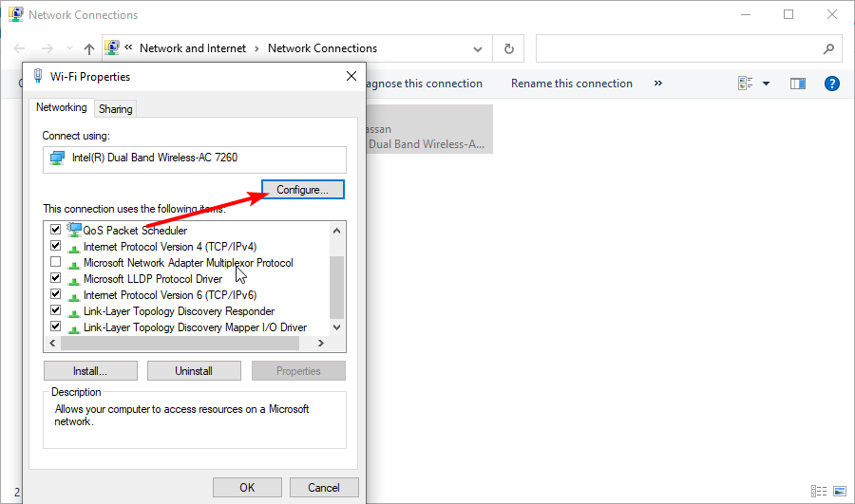Image resolution: width=855 pixels, height=504 pixels.
Task: Click Intel(R) Dual Band Wireless-AC 7260 field
Action: [x=195, y=159]
